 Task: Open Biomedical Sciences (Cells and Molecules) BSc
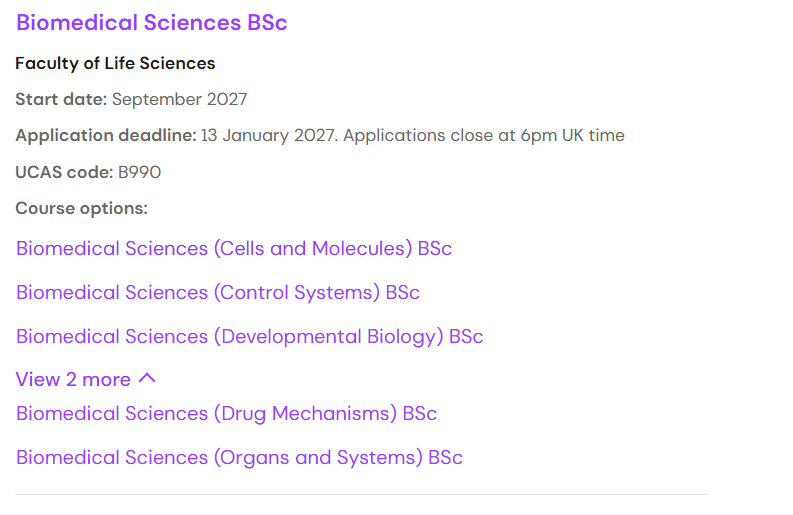[x=234, y=249]
